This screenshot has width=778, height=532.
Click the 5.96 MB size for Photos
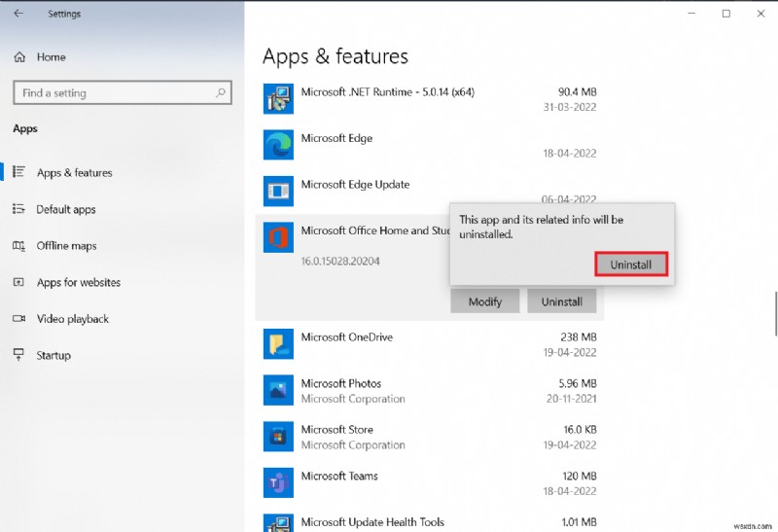(578, 383)
